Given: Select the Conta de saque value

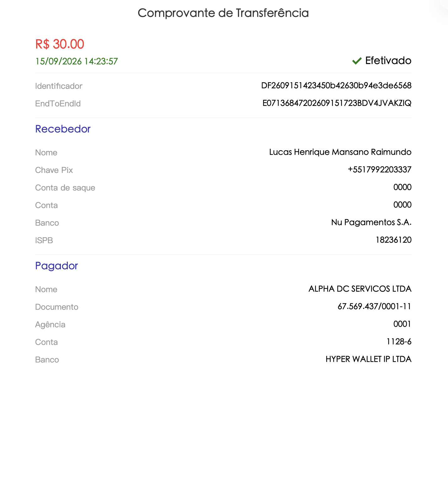Looking at the screenshot, I should click(403, 187).
